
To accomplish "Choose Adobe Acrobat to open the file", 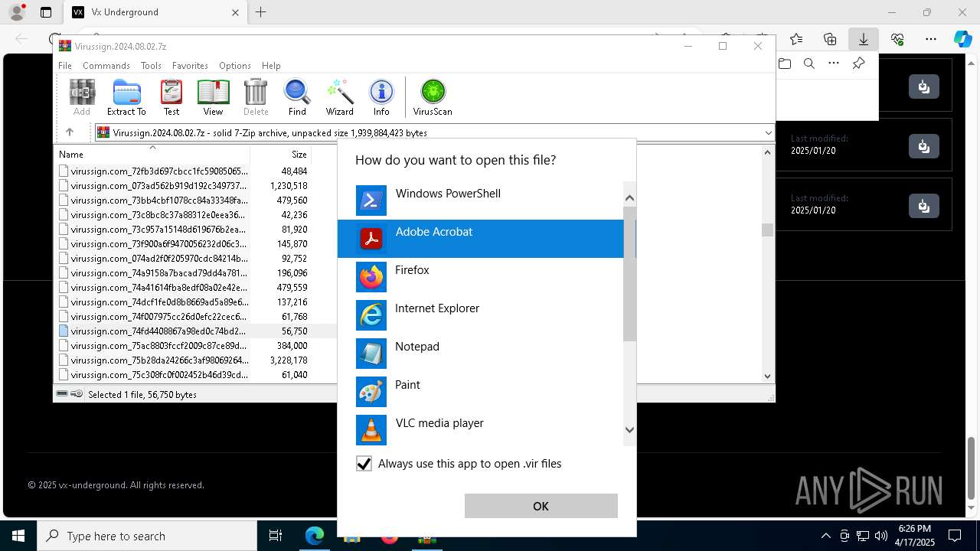I will coord(481,239).
